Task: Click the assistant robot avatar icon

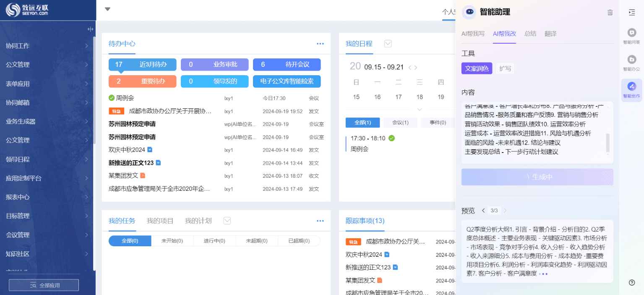Action: 469,12
